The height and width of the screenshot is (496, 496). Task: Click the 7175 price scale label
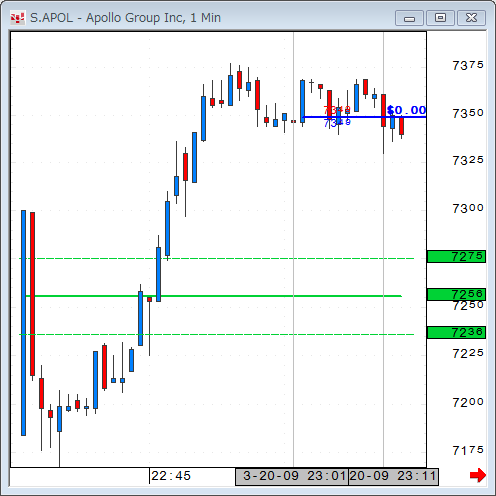click(468, 450)
